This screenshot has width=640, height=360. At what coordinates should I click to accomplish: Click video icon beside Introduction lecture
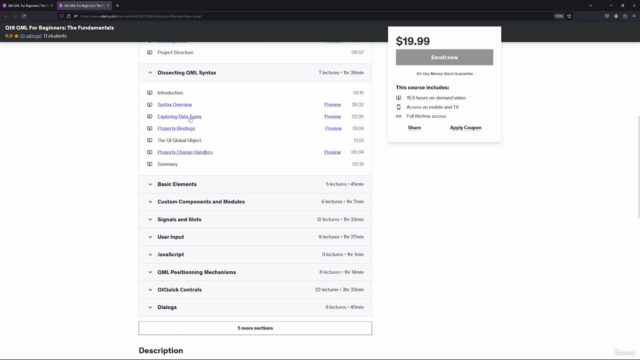coord(150,93)
